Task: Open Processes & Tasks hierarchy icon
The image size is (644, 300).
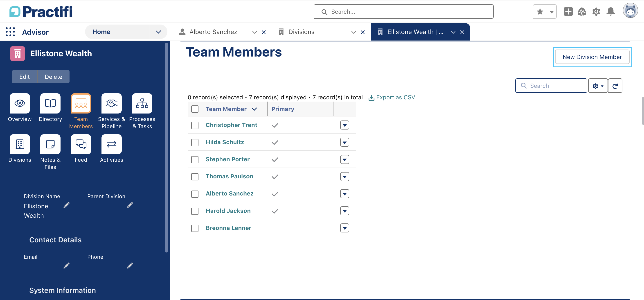Action: point(142,103)
